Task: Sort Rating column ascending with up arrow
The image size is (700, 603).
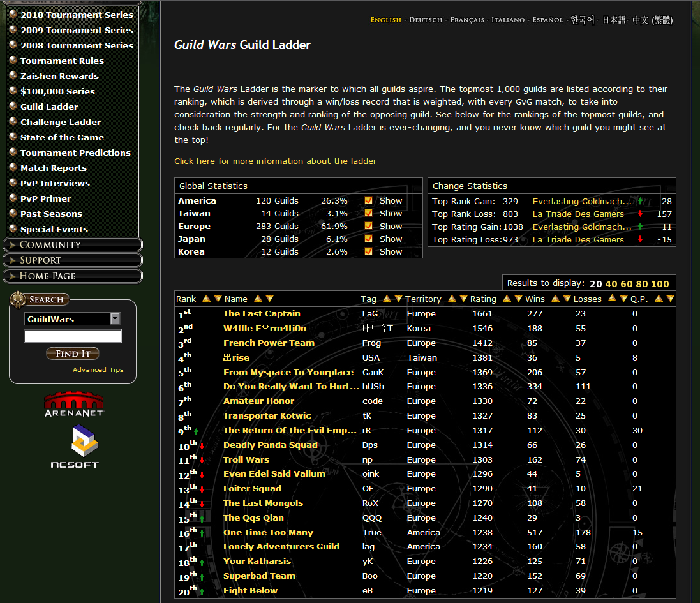Action: click(507, 299)
